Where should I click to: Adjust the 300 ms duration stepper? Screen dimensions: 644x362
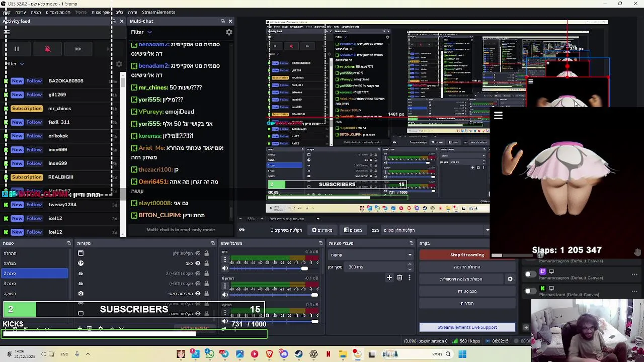[x=410, y=267]
